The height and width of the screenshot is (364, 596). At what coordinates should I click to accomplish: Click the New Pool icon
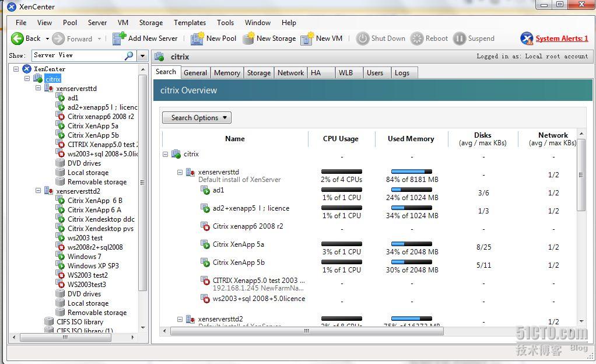tap(197, 38)
